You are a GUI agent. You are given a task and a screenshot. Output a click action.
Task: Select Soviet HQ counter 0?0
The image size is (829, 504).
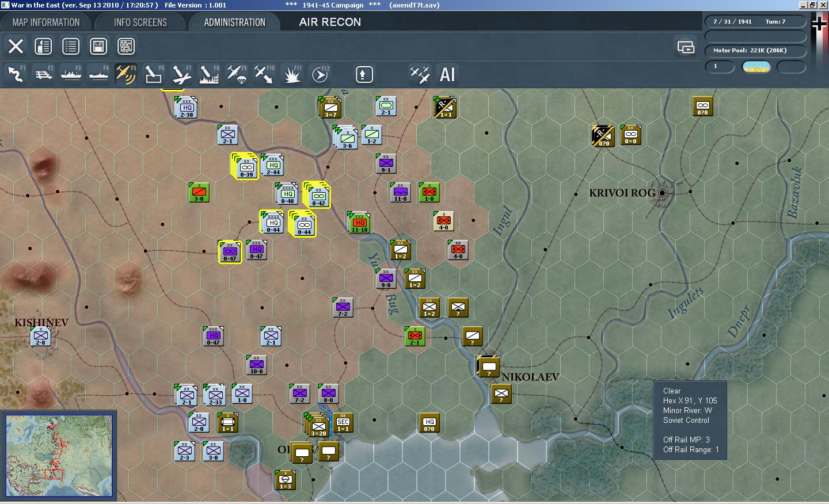coord(429,422)
